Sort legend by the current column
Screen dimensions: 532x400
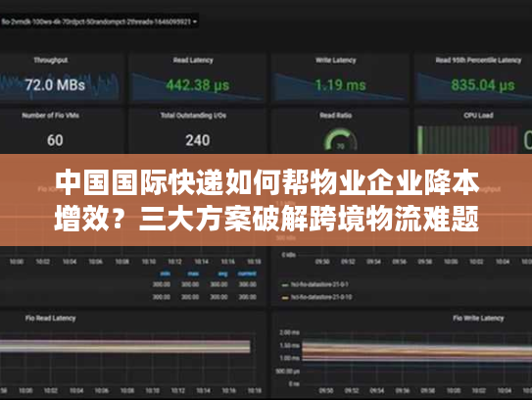247,274
